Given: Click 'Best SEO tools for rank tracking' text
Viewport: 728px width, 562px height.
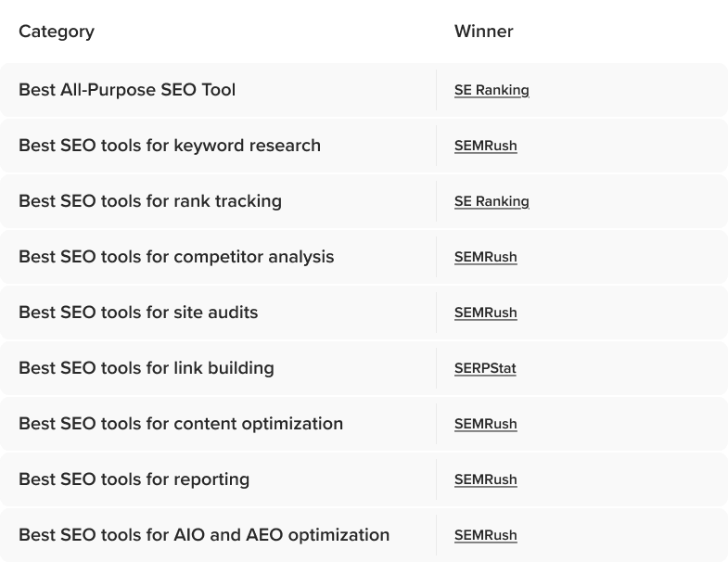Looking at the screenshot, I should [x=150, y=201].
